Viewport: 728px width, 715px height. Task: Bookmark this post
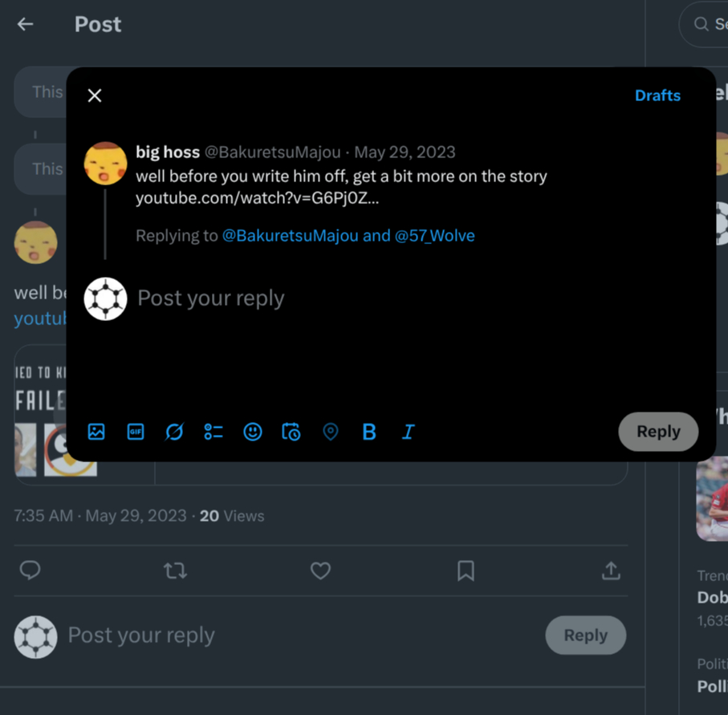[466, 571]
